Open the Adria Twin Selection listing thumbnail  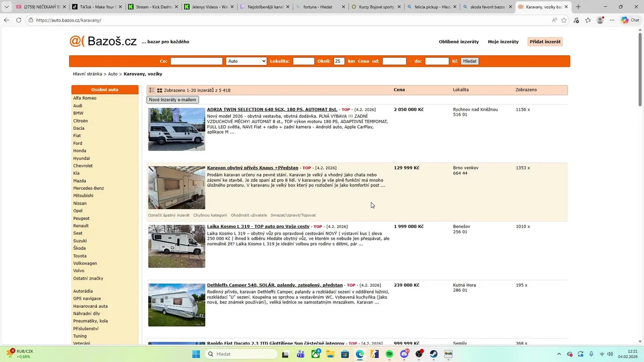point(177,129)
